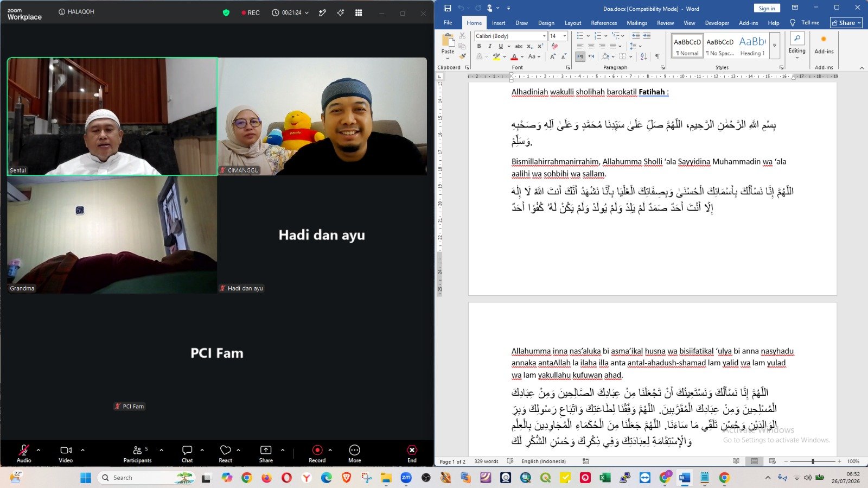
Task: Unmute the Zoom Audio microphone
Action: 24,454
